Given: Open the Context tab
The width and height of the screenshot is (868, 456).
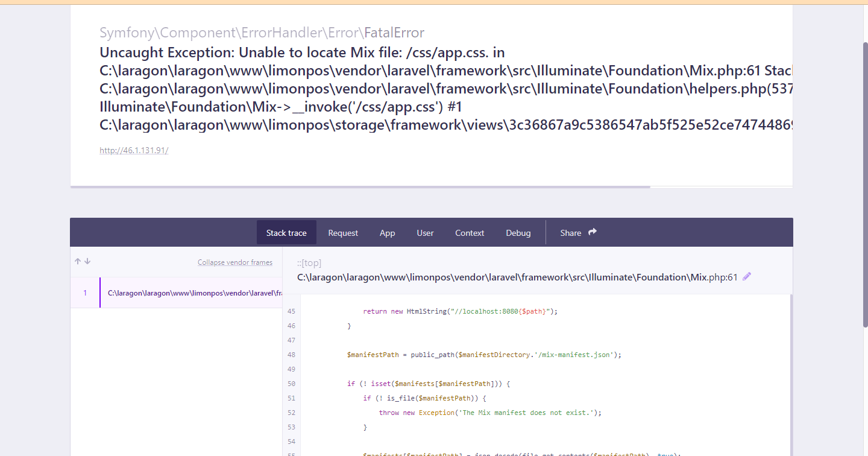Looking at the screenshot, I should coord(469,232).
